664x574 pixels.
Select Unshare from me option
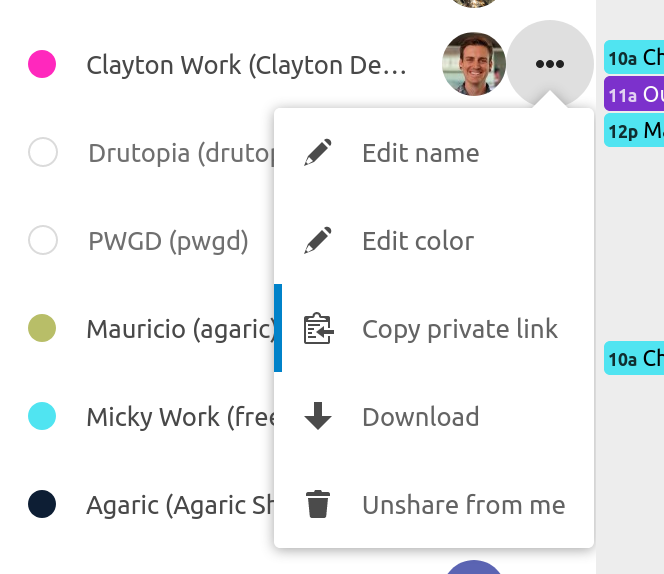pos(463,505)
